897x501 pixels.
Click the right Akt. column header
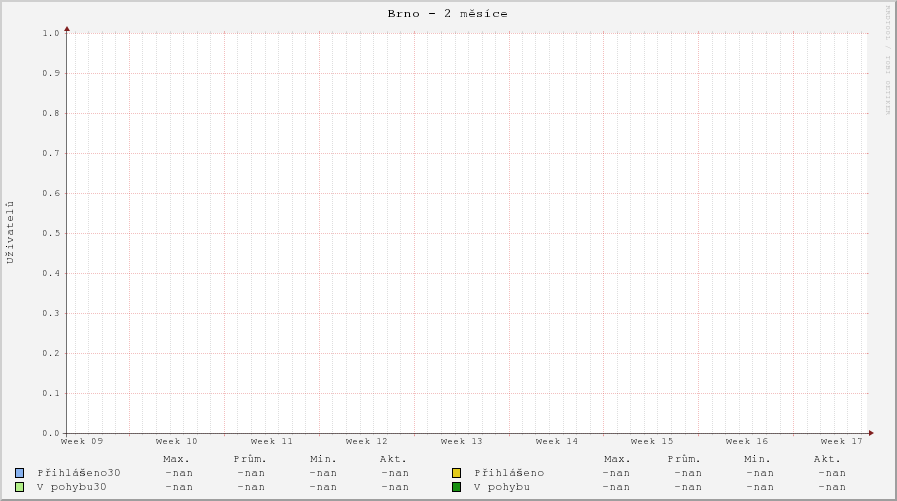point(827,459)
